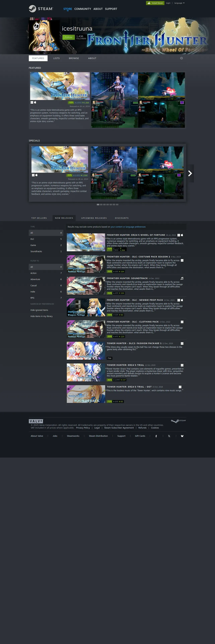Select the NEW RELEASES tab
The image size is (215, 644).
(64, 218)
